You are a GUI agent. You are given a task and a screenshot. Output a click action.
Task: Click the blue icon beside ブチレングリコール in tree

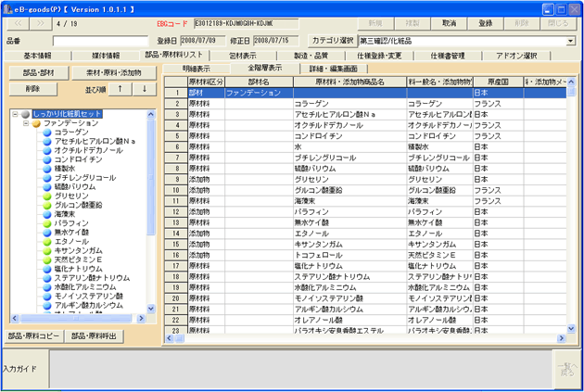point(47,178)
